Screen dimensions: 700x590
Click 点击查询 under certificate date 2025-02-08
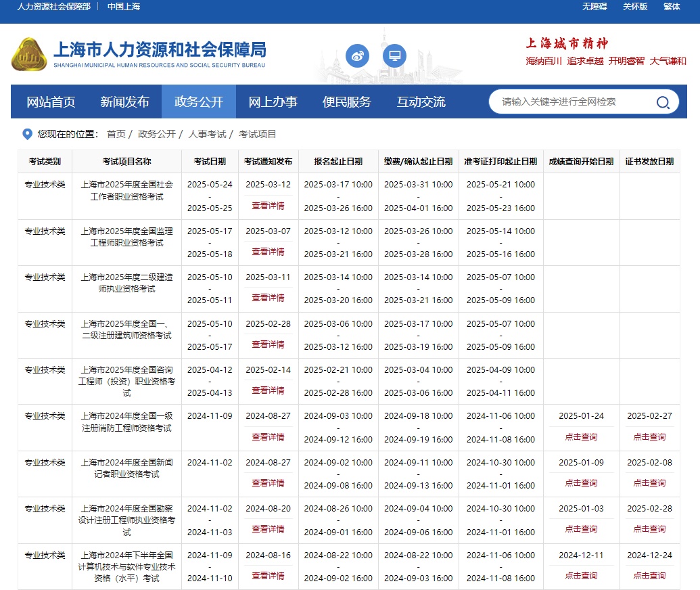click(649, 483)
